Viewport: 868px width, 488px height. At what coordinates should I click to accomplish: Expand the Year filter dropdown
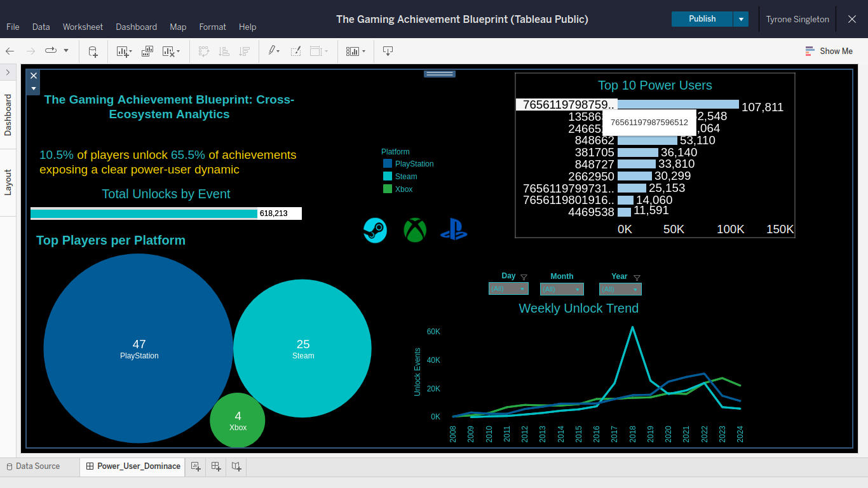coord(620,289)
